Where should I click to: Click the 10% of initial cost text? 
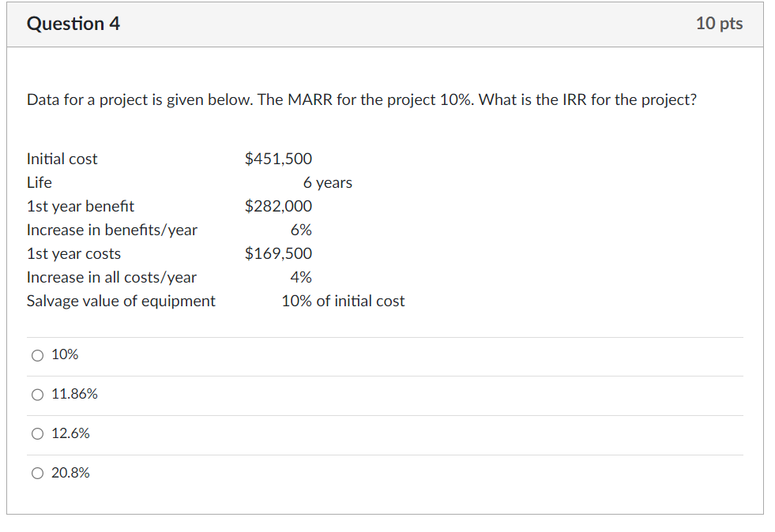tap(343, 301)
